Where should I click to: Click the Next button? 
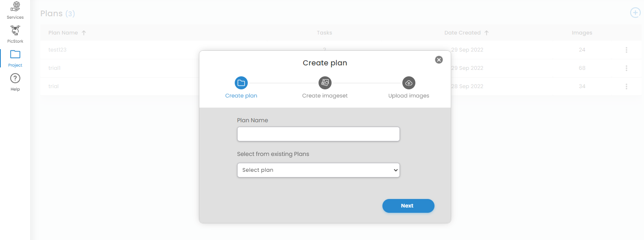click(408, 206)
